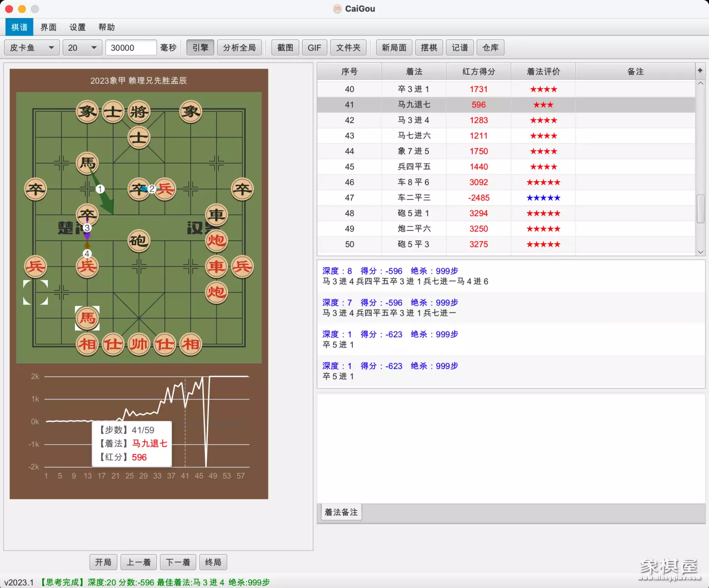709x588 pixels.
Task: Click the 着法 column header
Action: pos(414,71)
